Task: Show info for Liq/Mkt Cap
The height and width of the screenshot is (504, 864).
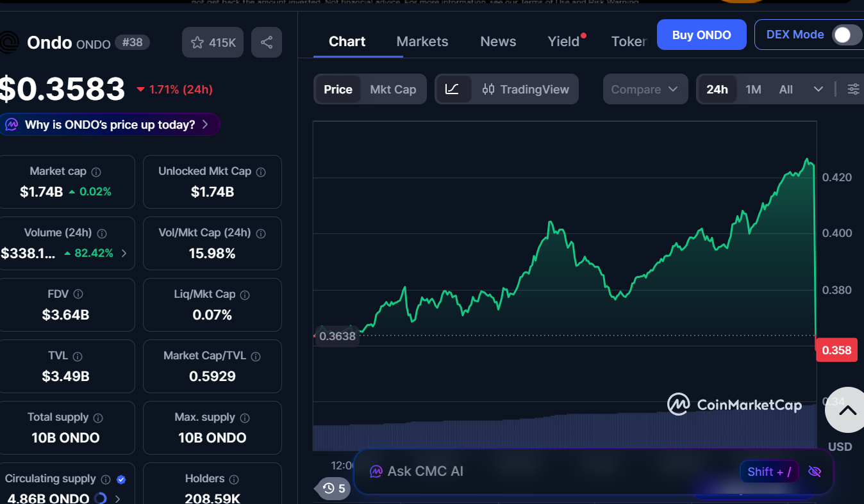Action: tap(245, 295)
